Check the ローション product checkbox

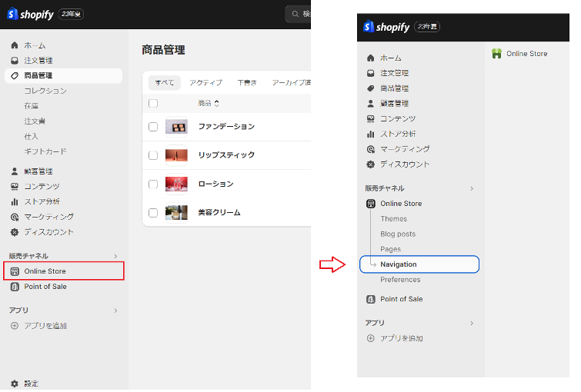click(x=153, y=184)
